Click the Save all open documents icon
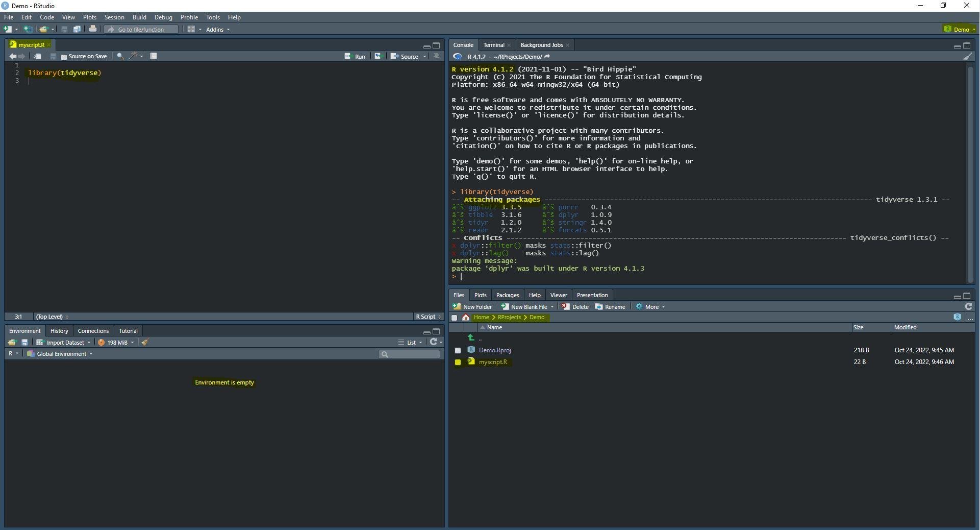Viewport: 980px width, 530px height. coord(77,29)
